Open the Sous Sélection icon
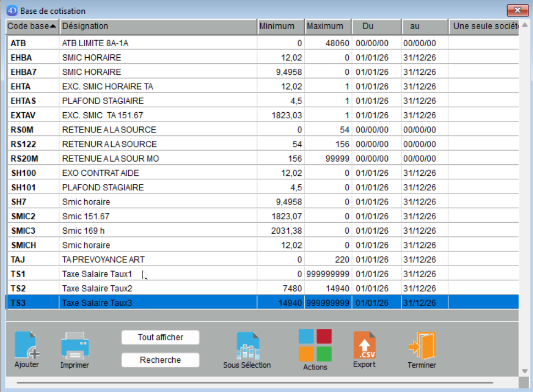533x392 pixels. click(247, 345)
